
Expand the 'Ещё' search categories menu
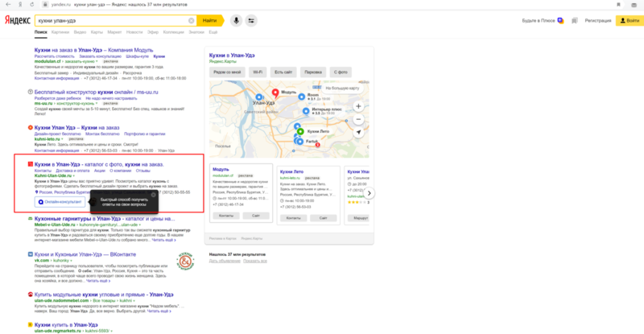(213, 32)
